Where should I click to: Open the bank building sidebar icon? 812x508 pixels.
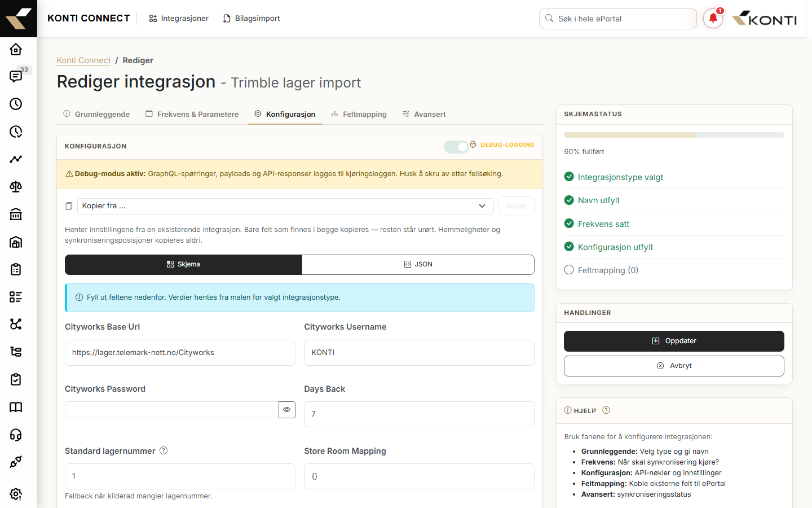16,214
